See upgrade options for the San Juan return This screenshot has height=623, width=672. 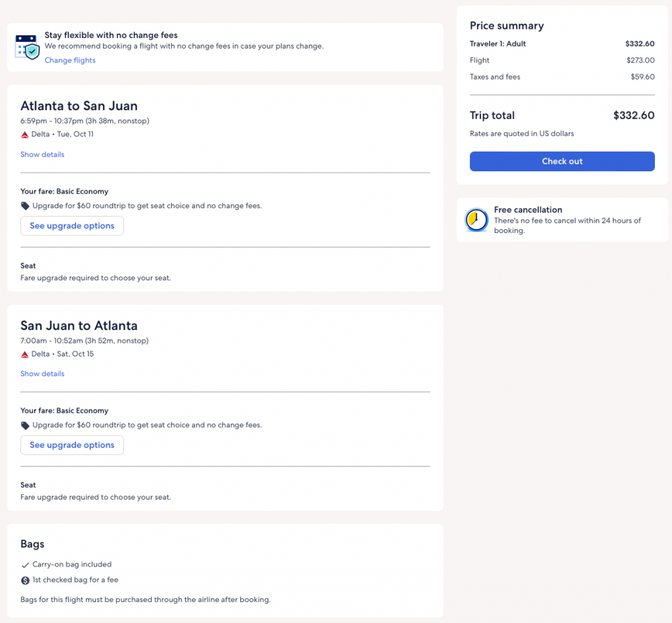72,445
